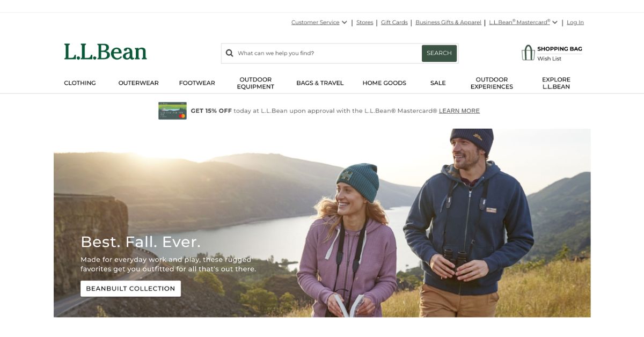The height and width of the screenshot is (337, 644).
Task: Open the Clothing menu
Action: pyautogui.click(x=80, y=83)
